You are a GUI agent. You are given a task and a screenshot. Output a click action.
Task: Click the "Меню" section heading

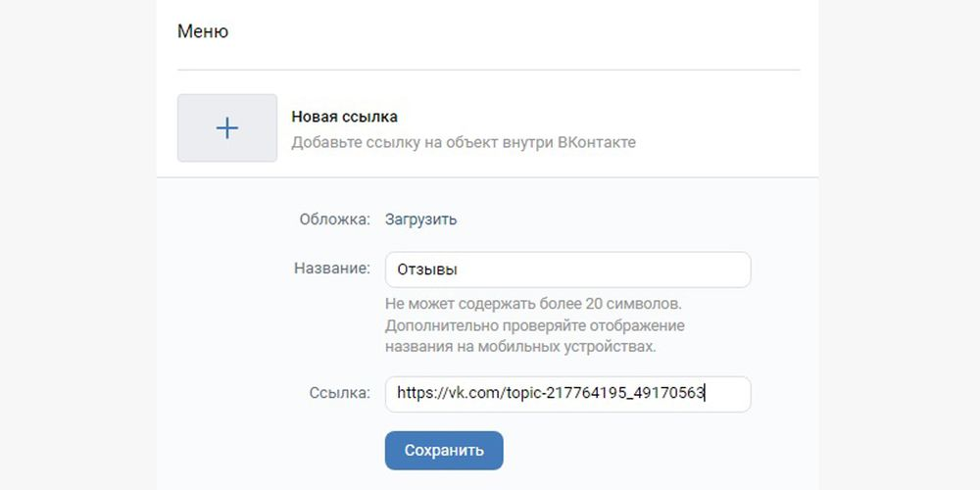203,31
